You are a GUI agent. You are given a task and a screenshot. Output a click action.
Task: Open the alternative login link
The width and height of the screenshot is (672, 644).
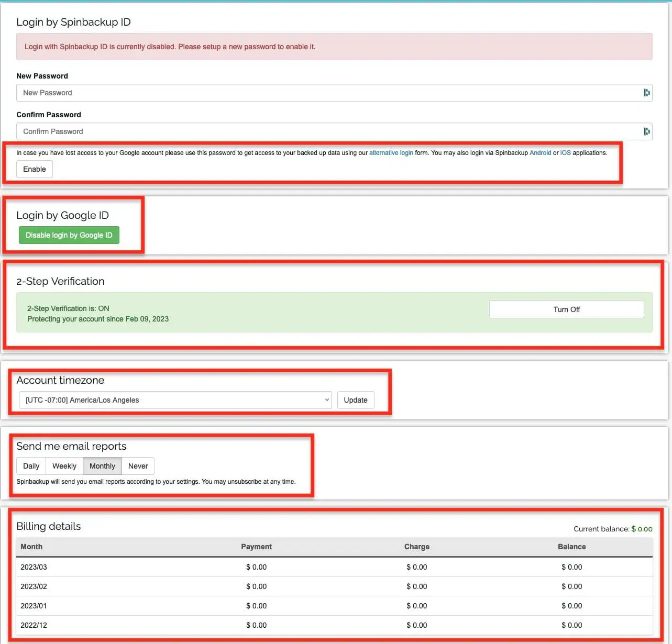click(x=391, y=153)
